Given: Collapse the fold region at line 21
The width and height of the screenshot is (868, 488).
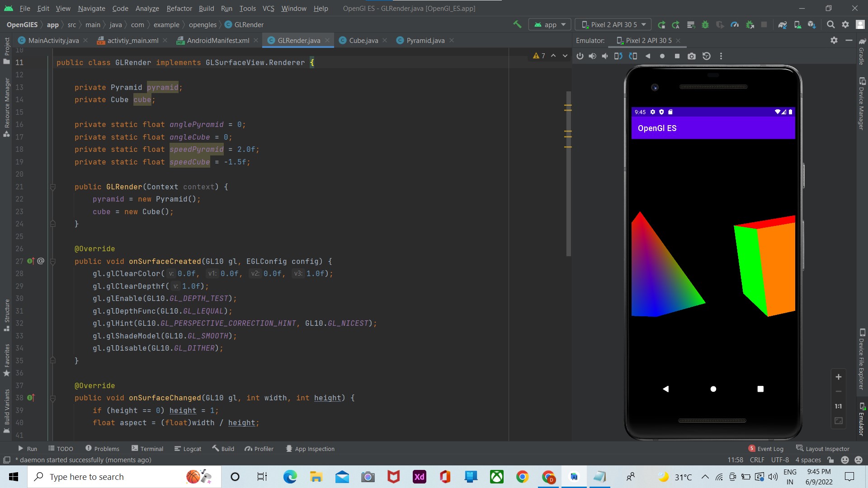Looking at the screenshot, I should (53, 187).
